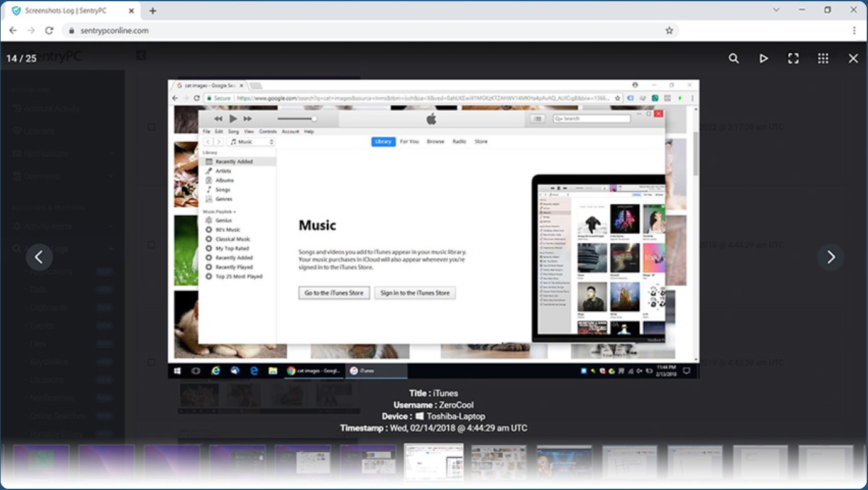Bookmark this page with the star icon
The width and height of the screenshot is (868, 490).
point(669,30)
